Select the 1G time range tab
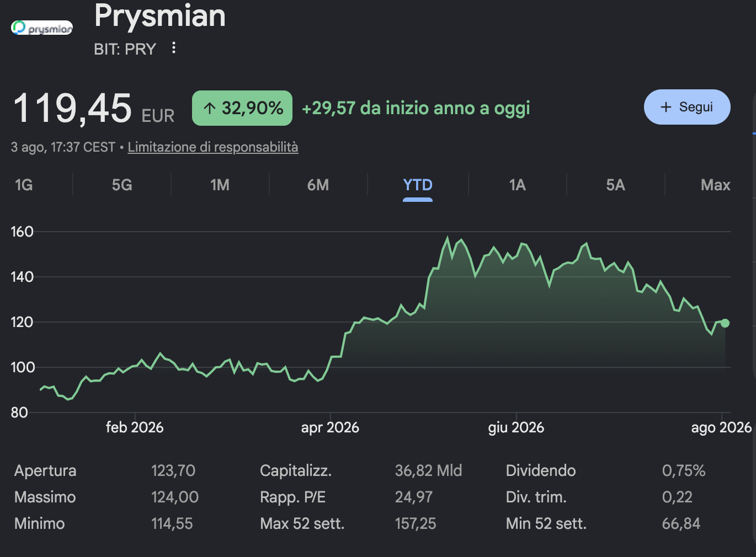Viewport: 756px width, 557px height. (x=24, y=185)
